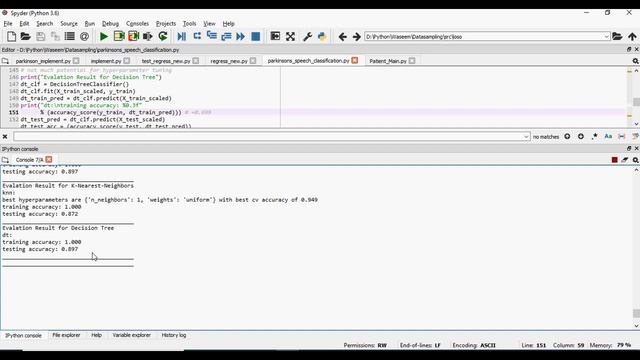Viewport: 640px width, 360px height.
Task: Switch to test_regress_new.py tab
Action: [166, 61]
